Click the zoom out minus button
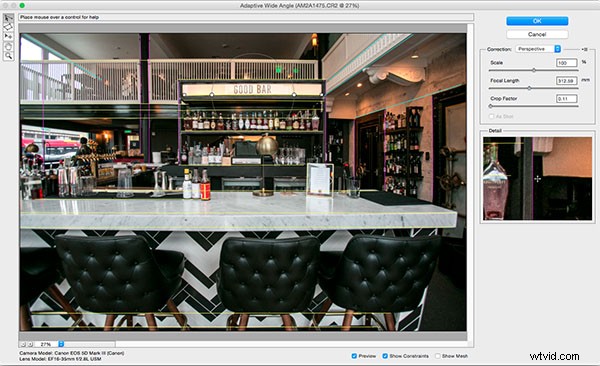This screenshot has width=600, height=366. pos(23,344)
